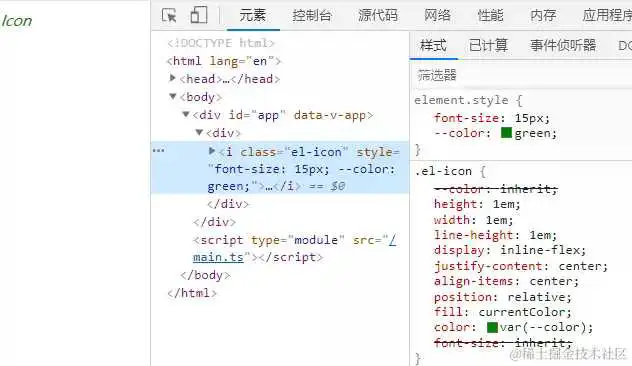Select the closing </html> tag line
This screenshot has width=632, height=366.
(192, 293)
